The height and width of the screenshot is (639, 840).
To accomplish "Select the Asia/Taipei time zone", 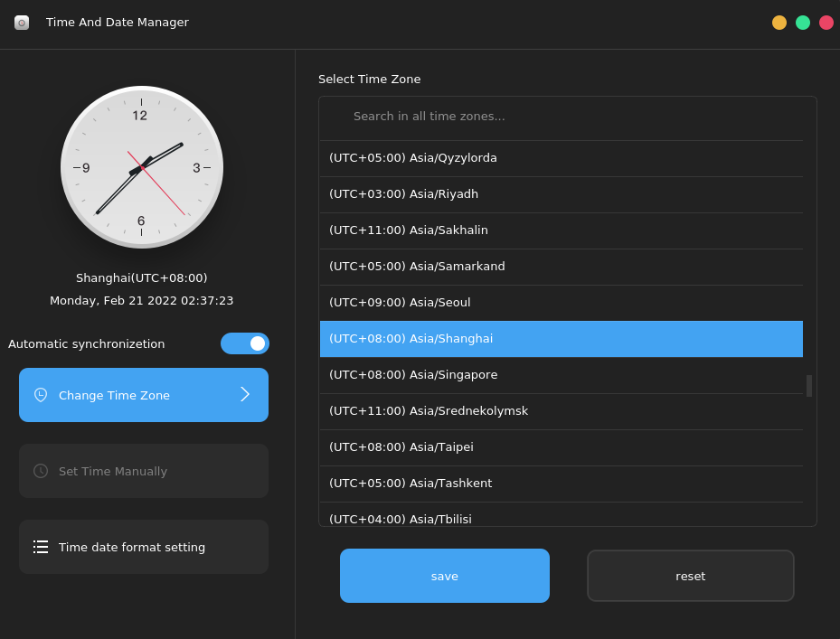I will (x=561, y=446).
